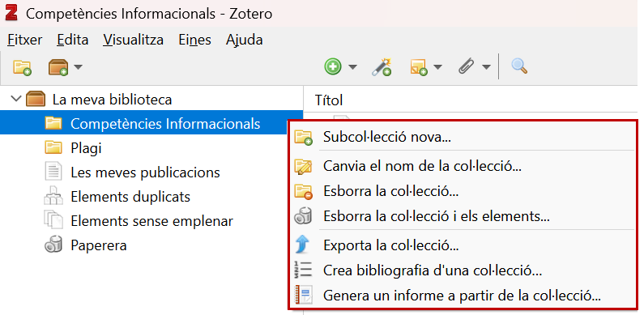Click the La meva biblioteca box icon
Image resolution: width=644 pixels, height=315 pixels.
click(36, 99)
